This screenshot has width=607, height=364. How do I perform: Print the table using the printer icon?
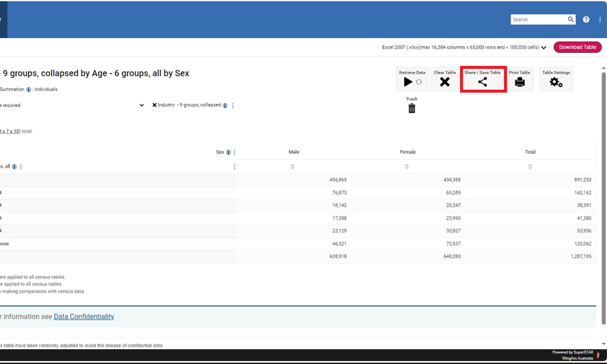coord(519,82)
